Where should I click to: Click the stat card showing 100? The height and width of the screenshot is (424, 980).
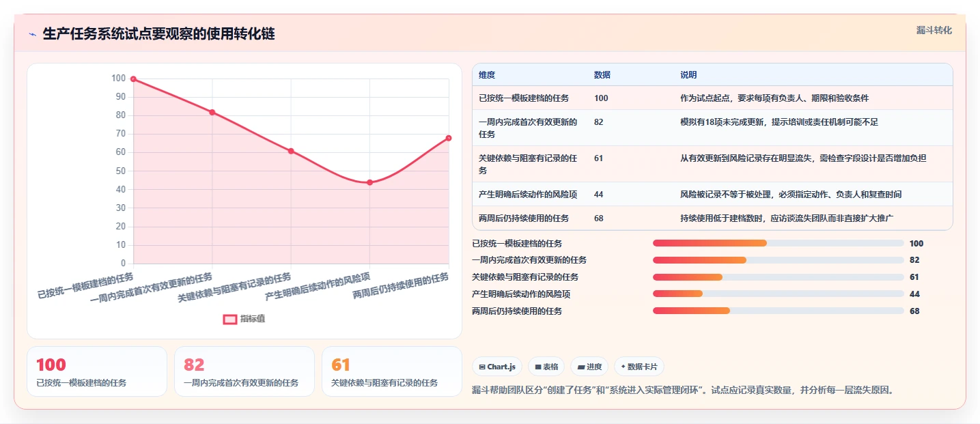tap(97, 371)
